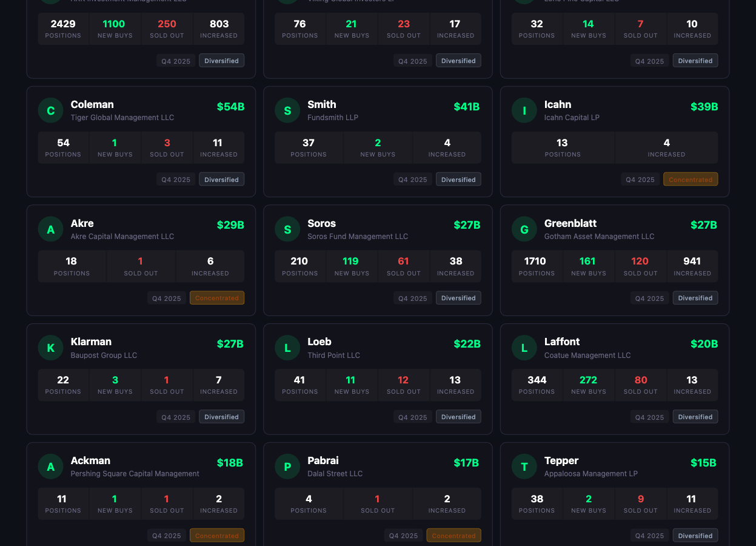Click the Pabrai avatar circle
This screenshot has width=756, height=546.
(x=287, y=467)
